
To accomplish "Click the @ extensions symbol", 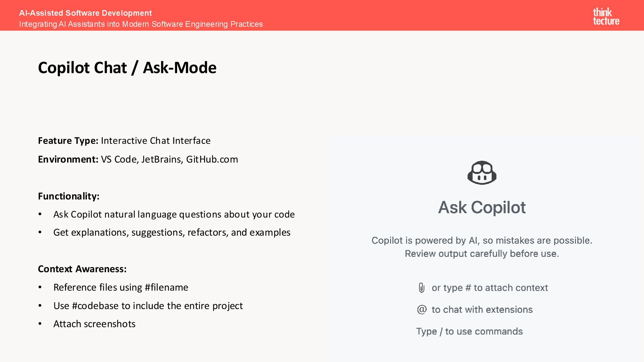I will [x=422, y=309].
